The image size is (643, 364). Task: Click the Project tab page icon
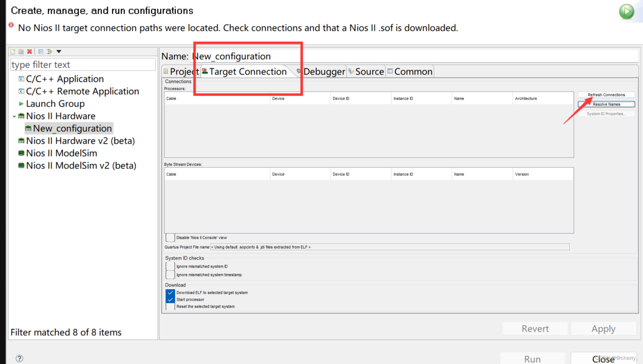click(x=166, y=71)
